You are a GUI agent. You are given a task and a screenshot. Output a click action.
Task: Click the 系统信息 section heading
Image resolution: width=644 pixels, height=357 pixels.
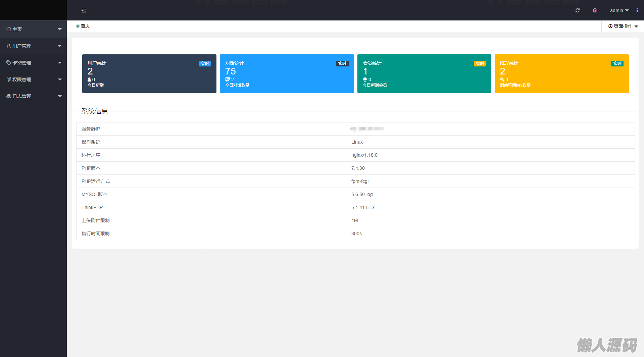[x=95, y=111]
